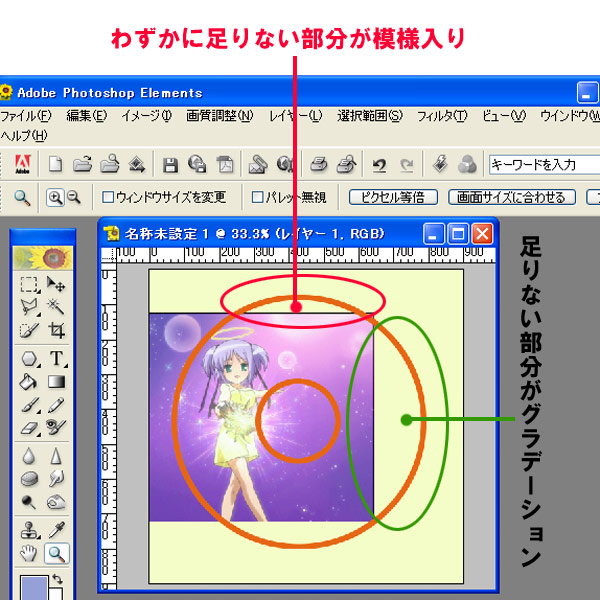
Task: Select the Eraser tool
Action: (29, 427)
